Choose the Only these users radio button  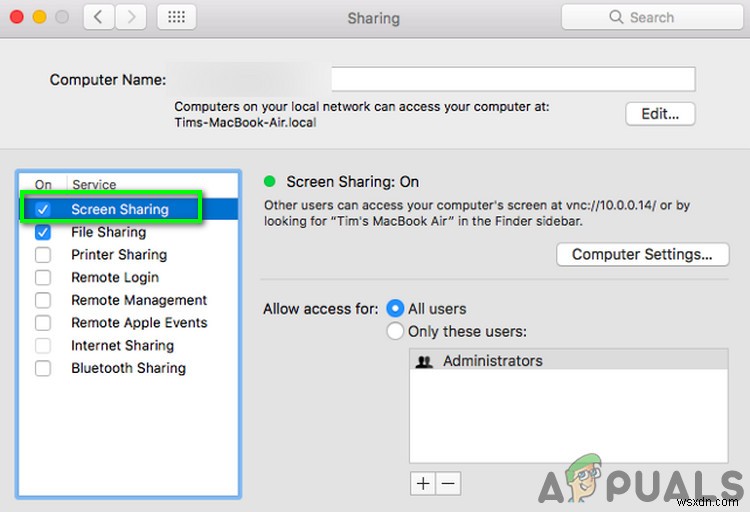395,331
